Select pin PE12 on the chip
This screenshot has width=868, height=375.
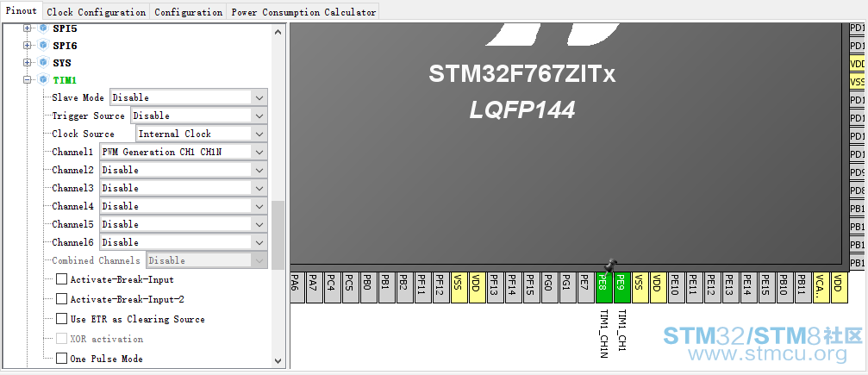pyautogui.click(x=713, y=287)
